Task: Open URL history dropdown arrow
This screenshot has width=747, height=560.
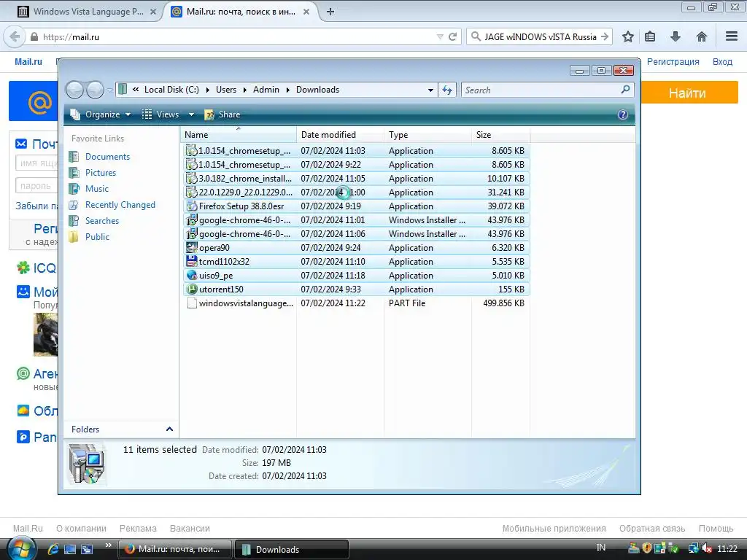Action: [x=440, y=36]
